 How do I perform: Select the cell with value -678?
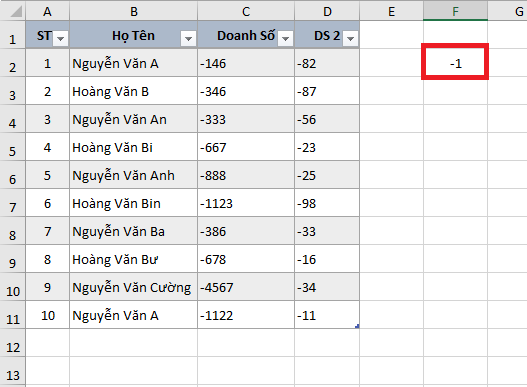pyautogui.click(x=246, y=259)
